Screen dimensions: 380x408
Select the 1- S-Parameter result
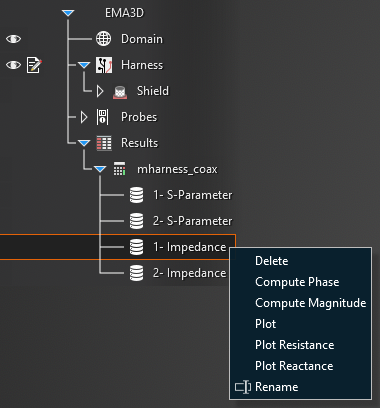tap(192, 195)
